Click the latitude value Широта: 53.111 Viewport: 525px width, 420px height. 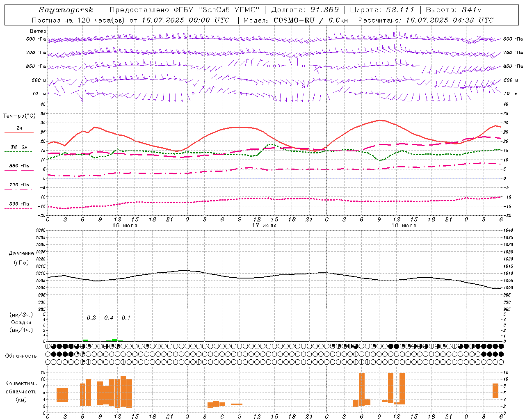click(x=382, y=10)
